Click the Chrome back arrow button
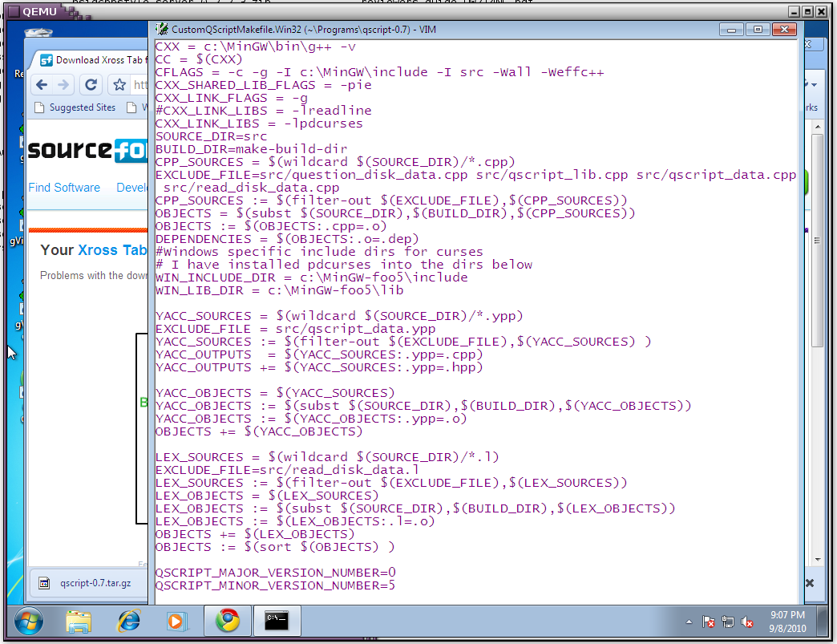Image resolution: width=837 pixels, height=644 pixels. click(x=42, y=84)
